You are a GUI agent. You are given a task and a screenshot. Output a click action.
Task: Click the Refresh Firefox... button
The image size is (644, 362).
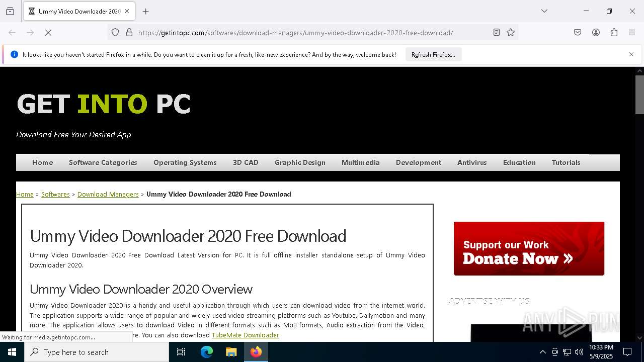tap(433, 55)
